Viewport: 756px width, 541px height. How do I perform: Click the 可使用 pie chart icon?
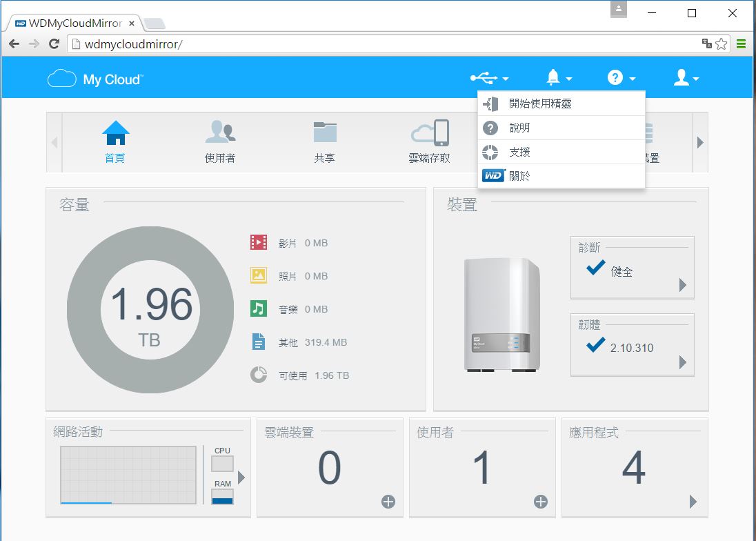click(259, 375)
